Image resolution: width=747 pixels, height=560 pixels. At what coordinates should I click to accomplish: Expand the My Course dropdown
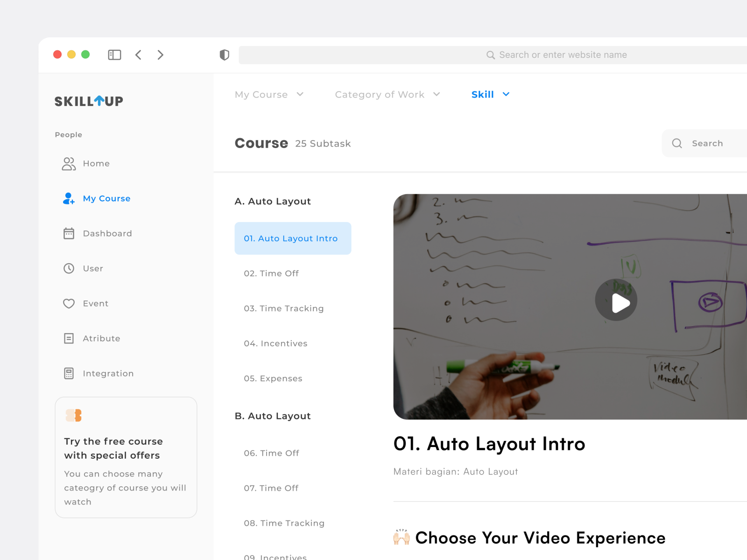coord(269,94)
